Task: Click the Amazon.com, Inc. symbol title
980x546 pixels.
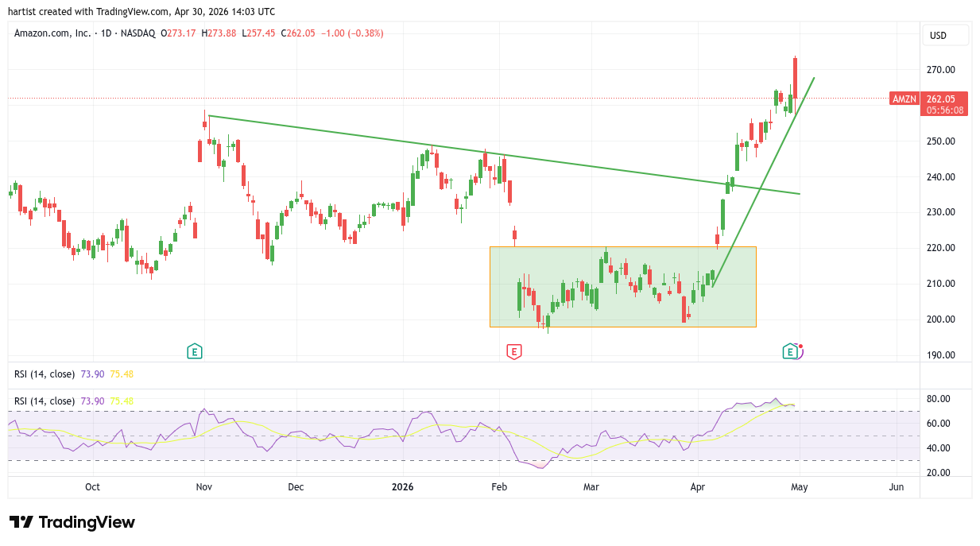Action: click(x=52, y=33)
